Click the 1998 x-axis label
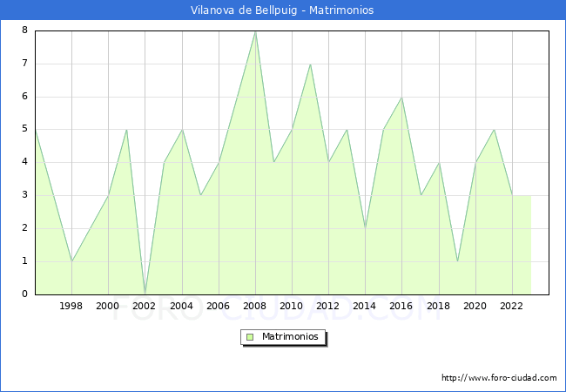Image resolution: width=566 pixels, height=392 pixels. click(x=71, y=306)
